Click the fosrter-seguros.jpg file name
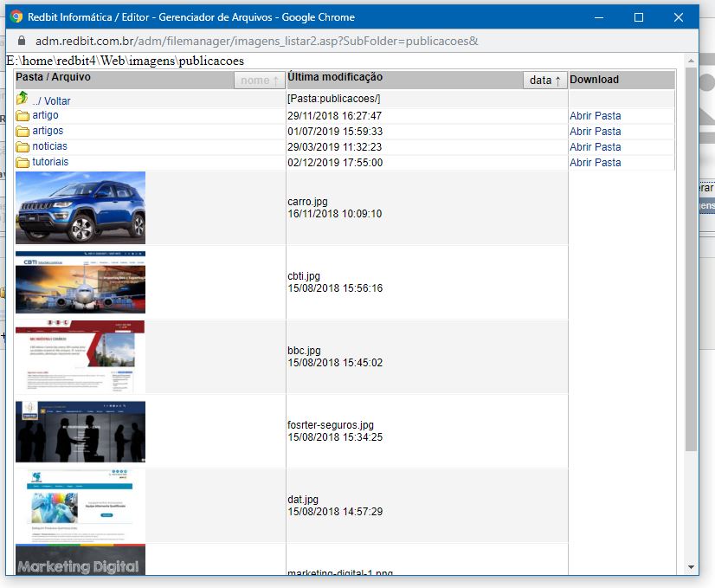 331,424
